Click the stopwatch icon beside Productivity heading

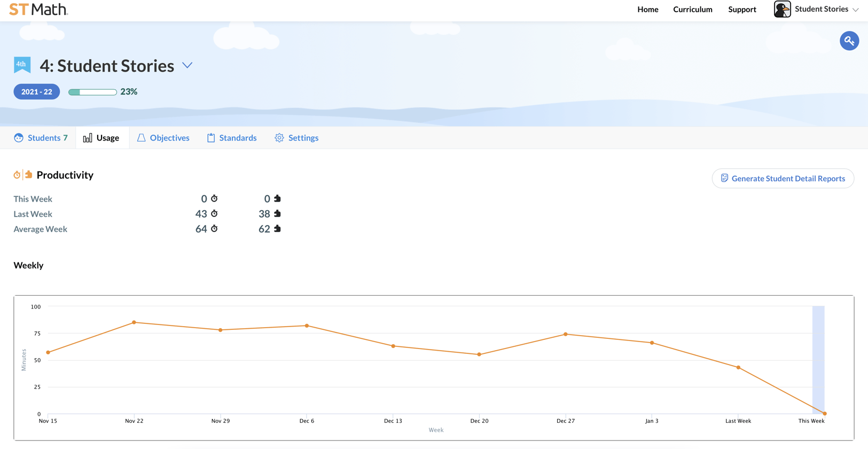coord(17,175)
